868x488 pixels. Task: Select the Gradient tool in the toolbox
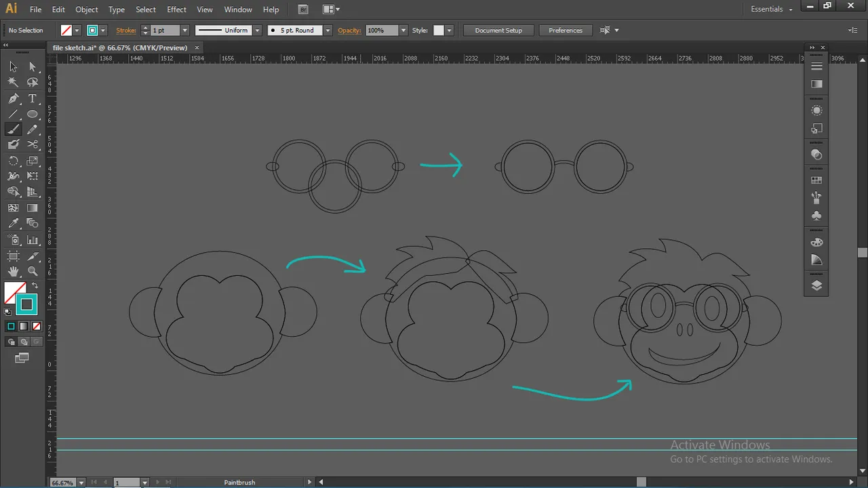pyautogui.click(x=33, y=208)
